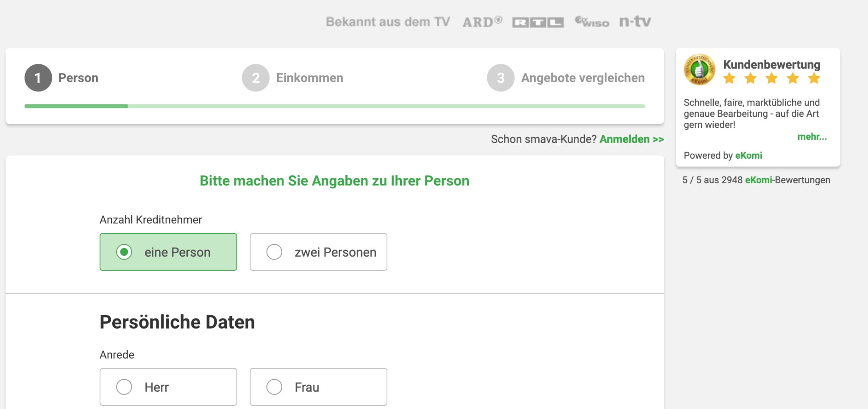Screen dimensions: 868x409
Task: Open the "Anmelden >>" login link
Action: click(x=632, y=139)
